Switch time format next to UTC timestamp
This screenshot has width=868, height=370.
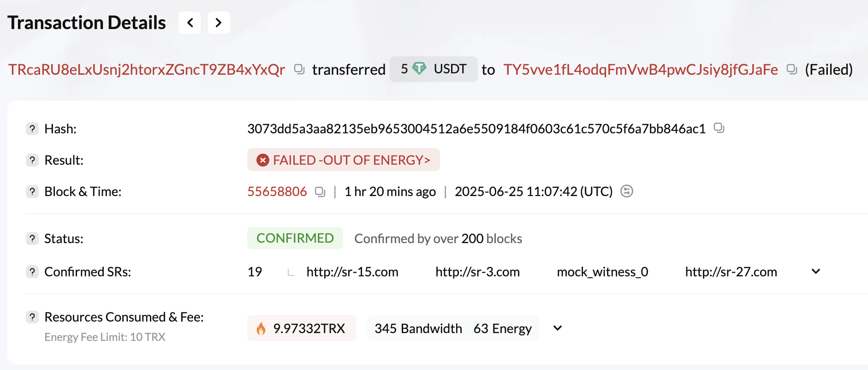point(627,191)
